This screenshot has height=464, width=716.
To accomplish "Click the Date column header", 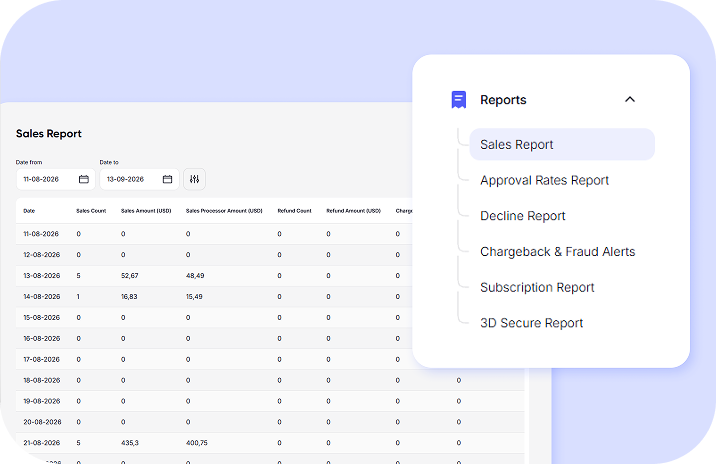I will tap(29, 211).
